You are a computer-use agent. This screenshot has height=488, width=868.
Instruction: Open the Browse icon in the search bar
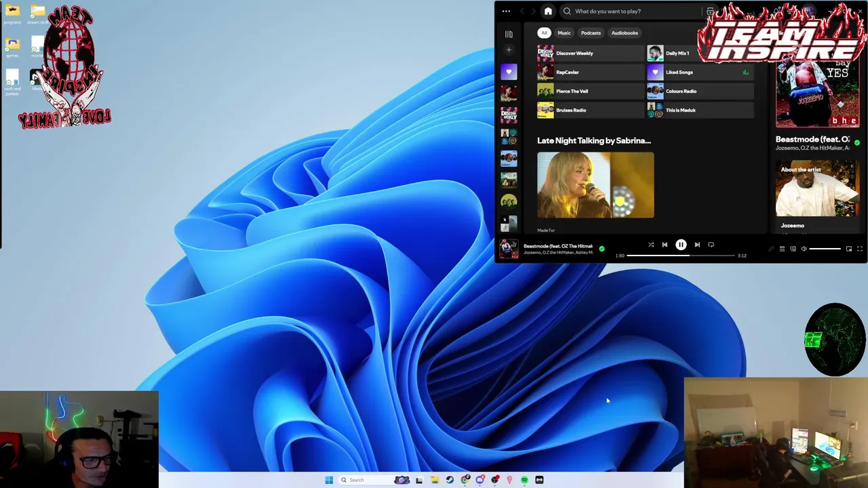click(x=709, y=12)
